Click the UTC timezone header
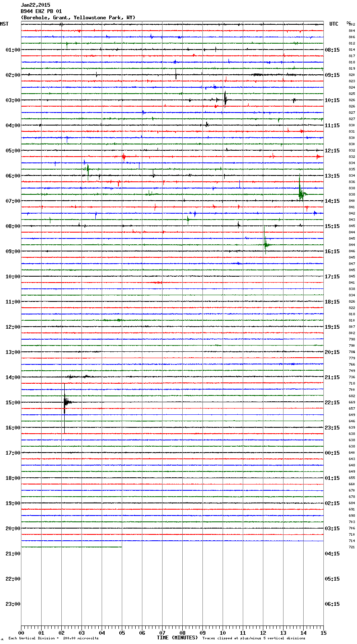The height and width of the screenshot is (644, 357). (x=334, y=24)
